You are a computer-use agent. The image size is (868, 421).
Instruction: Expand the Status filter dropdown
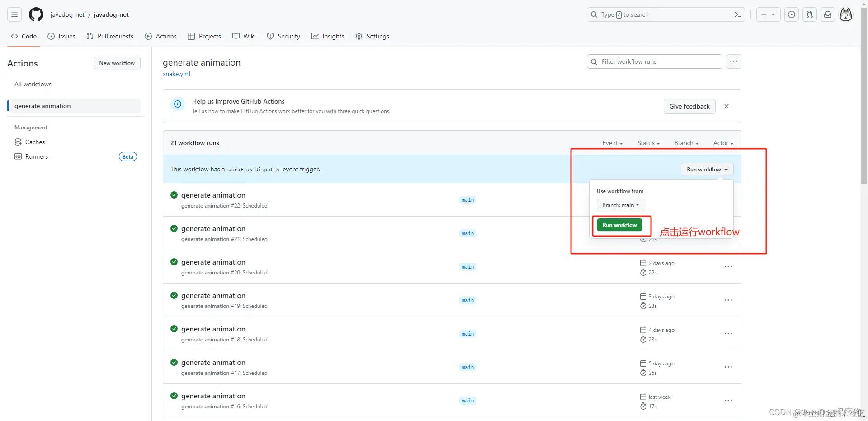pyautogui.click(x=649, y=143)
